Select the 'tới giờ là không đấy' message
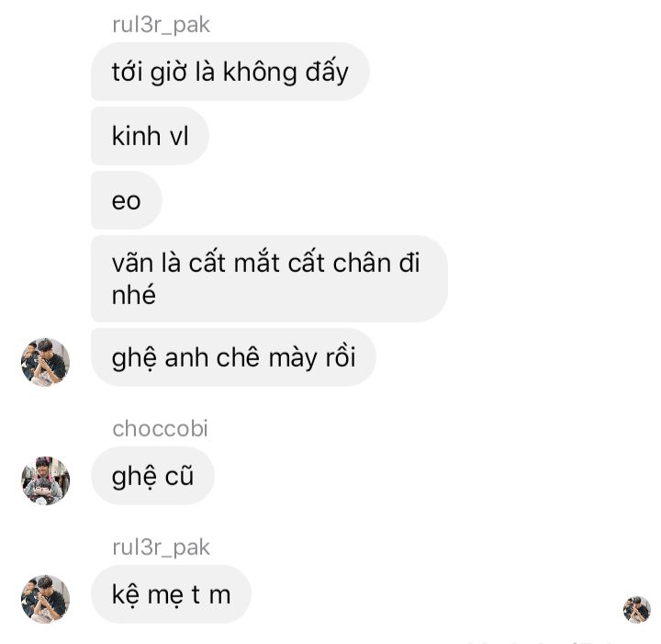The width and height of the screenshot is (661, 644). tap(230, 72)
